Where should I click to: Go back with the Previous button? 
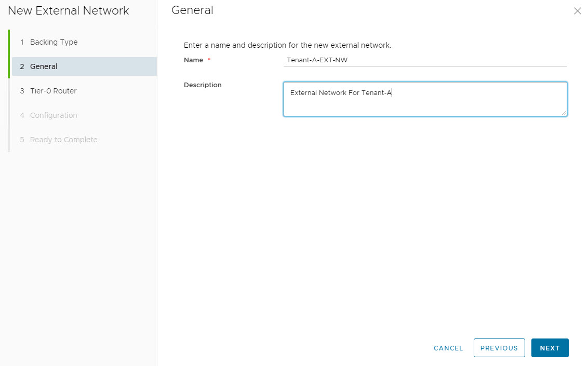tap(499, 348)
